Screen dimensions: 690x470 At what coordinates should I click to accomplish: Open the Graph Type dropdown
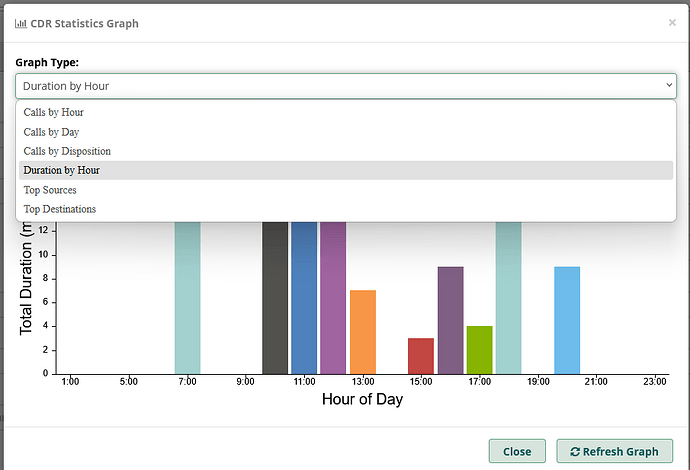[x=345, y=86]
